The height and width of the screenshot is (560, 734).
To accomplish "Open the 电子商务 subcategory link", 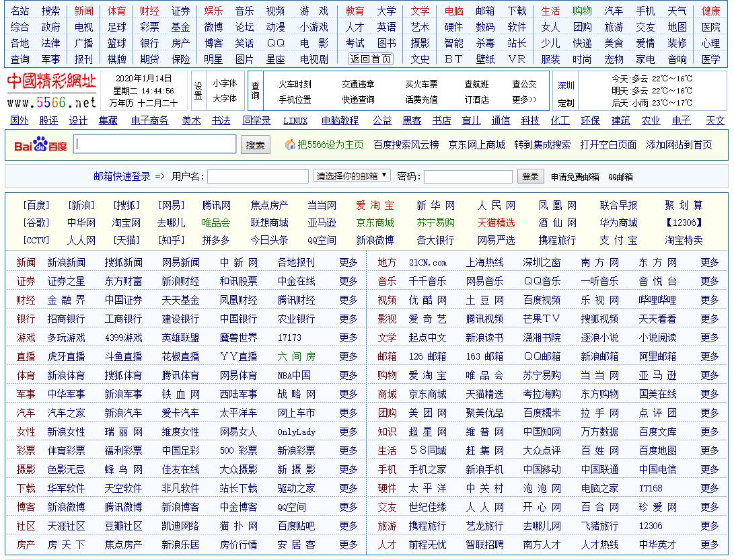I will click(x=150, y=121).
